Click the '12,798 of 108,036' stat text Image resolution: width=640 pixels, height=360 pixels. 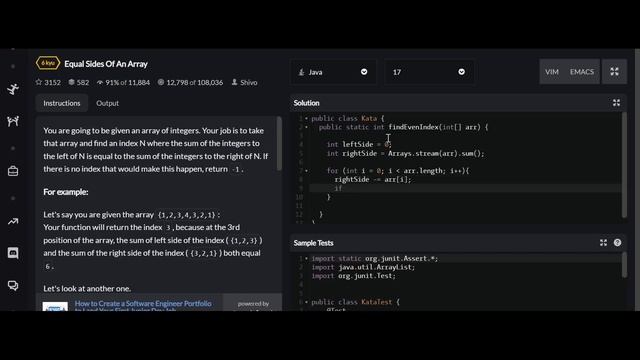(x=195, y=82)
